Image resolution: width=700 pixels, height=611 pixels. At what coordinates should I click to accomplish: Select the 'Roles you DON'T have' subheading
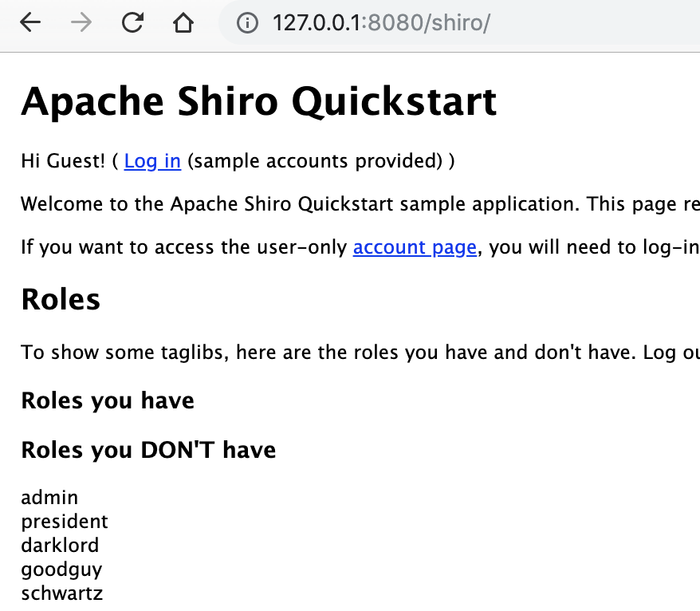point(148,450)
